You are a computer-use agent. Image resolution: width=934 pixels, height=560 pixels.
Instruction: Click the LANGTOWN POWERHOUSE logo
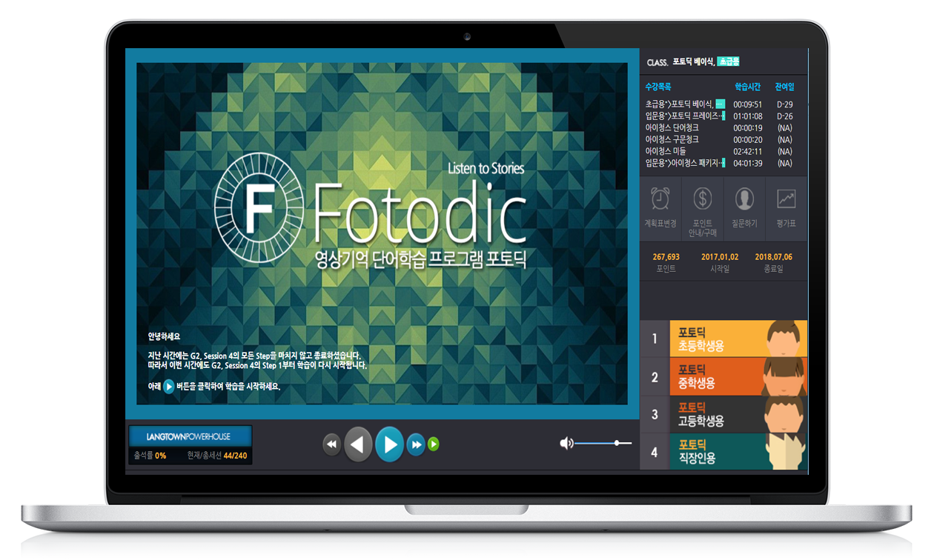[x=190, y=436]
